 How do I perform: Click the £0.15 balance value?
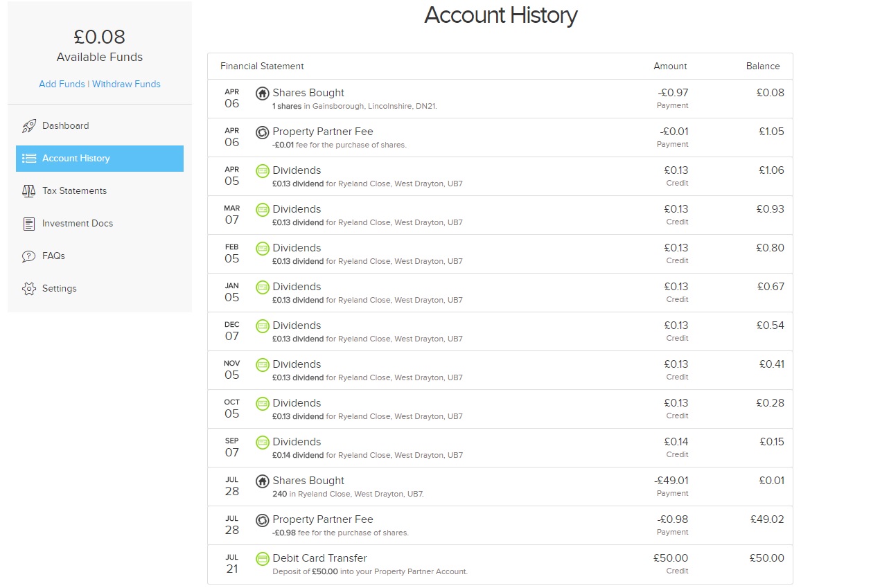772,442
